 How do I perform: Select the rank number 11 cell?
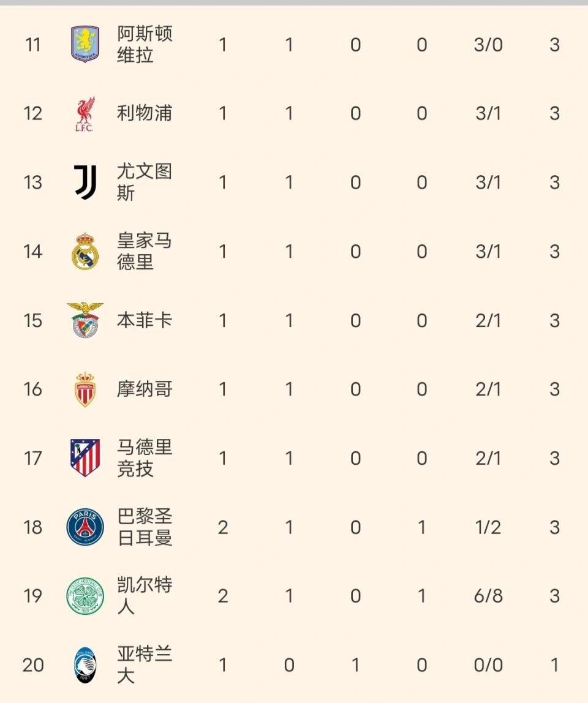(x=32, y=44)
